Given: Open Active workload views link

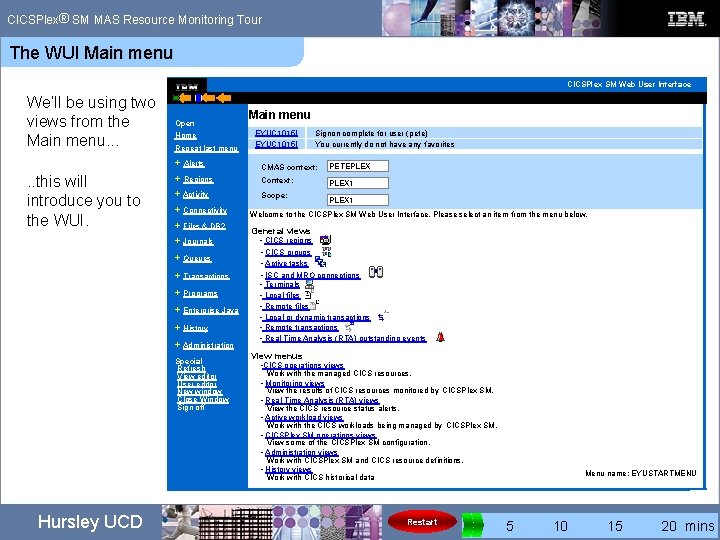Looking at the screenshot, I should tap(304, 417).
